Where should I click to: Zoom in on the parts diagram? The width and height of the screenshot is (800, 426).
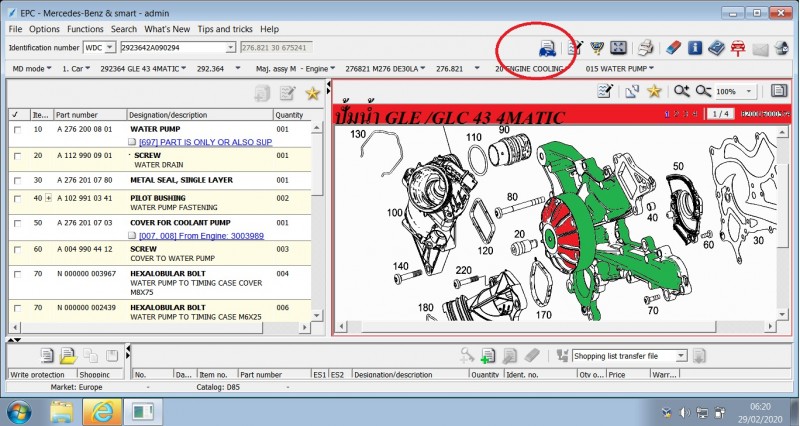click(x=681, y=91)
